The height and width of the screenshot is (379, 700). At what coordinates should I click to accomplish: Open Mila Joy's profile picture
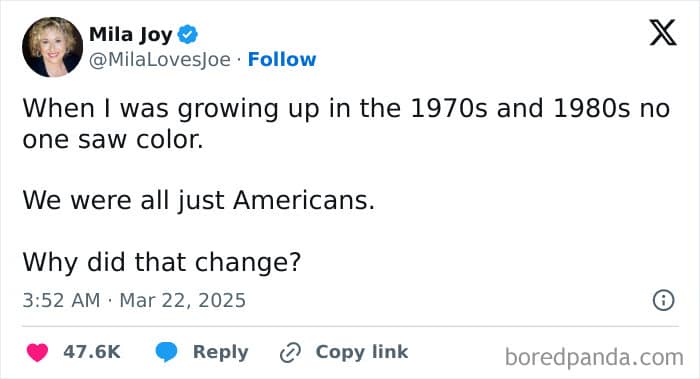[x=53, y=47]
